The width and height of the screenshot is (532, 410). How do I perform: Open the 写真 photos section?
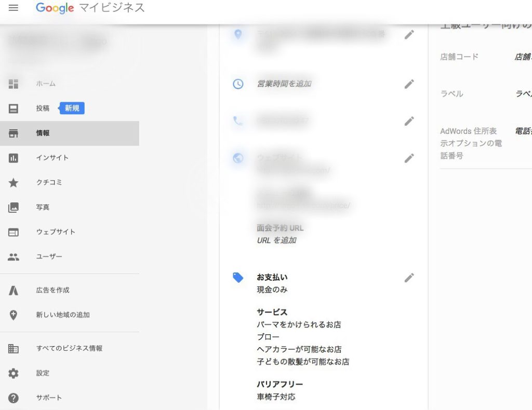tap(43, 207)
